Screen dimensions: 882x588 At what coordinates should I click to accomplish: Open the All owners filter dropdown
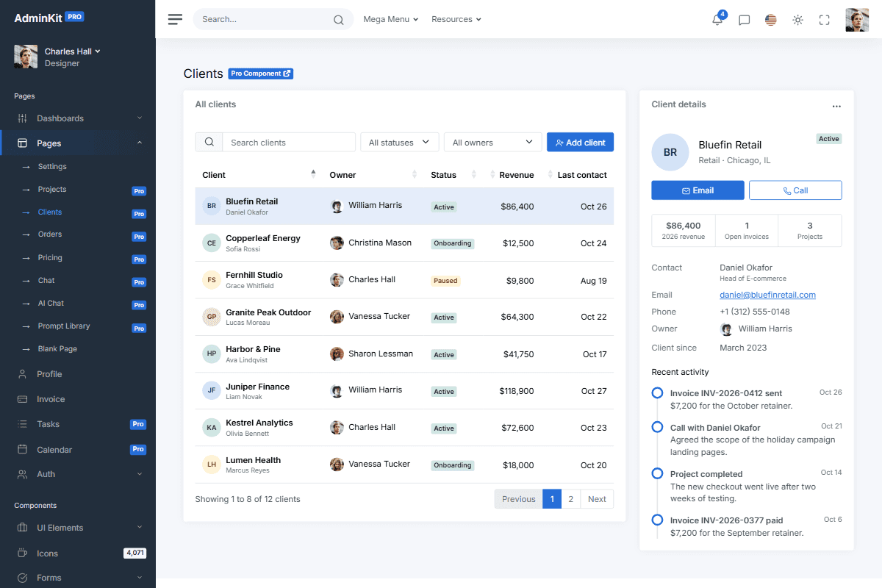click(x=493, y=143)
